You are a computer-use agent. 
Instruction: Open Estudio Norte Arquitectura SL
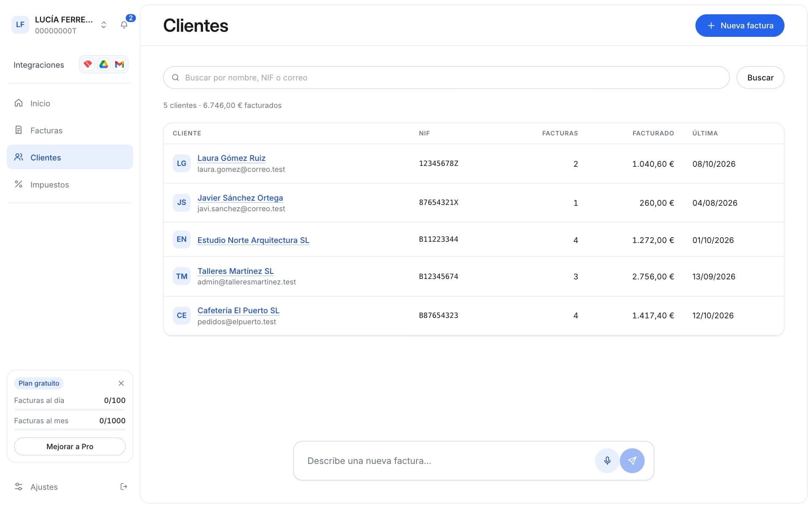(253, 240)
